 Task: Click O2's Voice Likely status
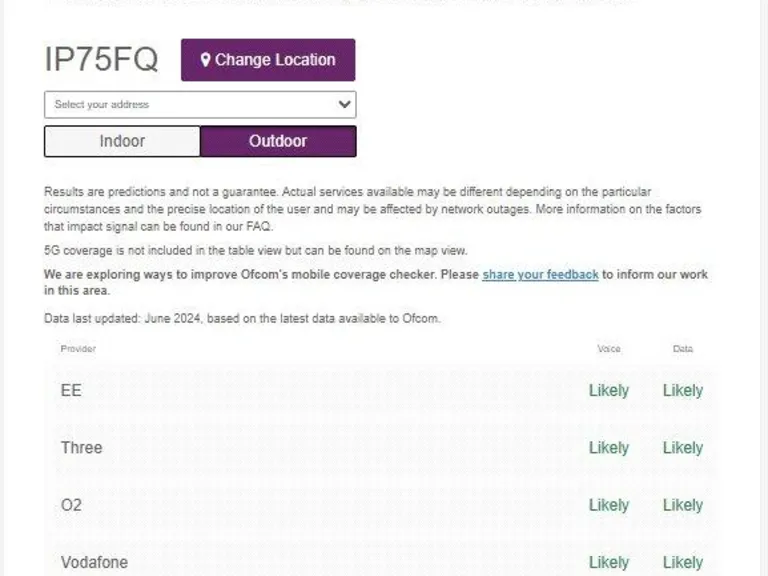point(608,505)
